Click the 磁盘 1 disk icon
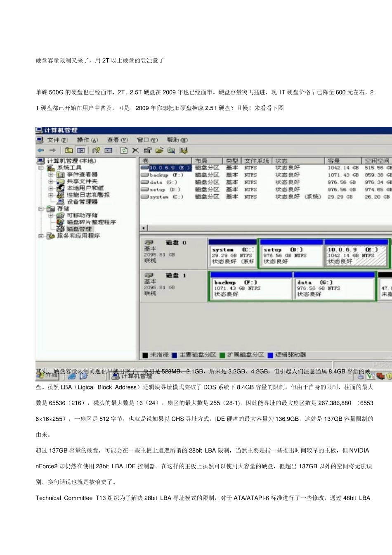 pos(149,275)
